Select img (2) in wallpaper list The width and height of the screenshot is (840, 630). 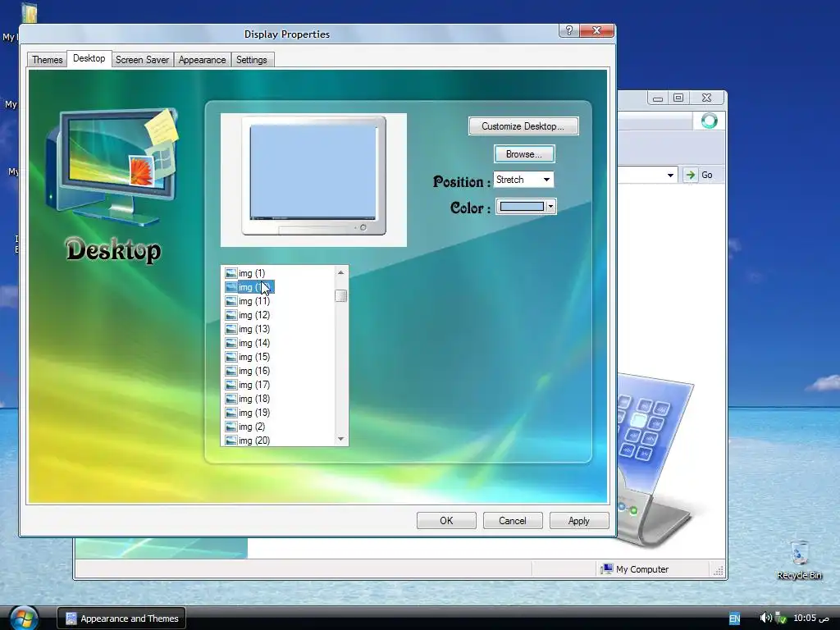click(x=252, y=427)
